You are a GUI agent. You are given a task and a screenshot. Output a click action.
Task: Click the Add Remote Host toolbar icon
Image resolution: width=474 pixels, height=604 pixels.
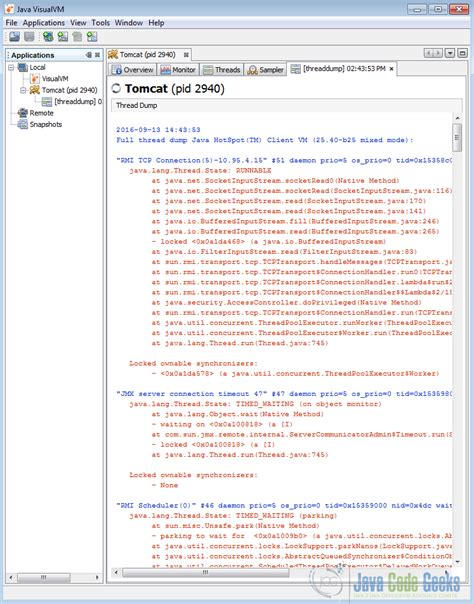pyautogui.click(x=62, y=37)
